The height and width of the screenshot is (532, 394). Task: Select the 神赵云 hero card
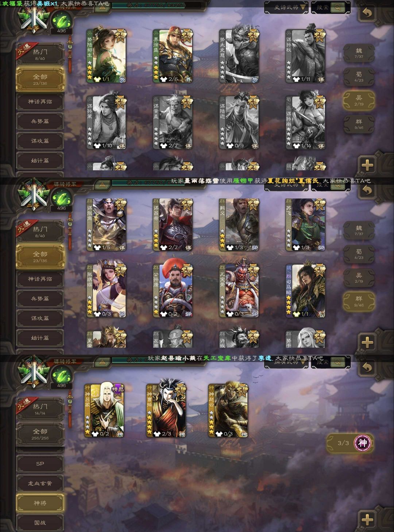228,410
